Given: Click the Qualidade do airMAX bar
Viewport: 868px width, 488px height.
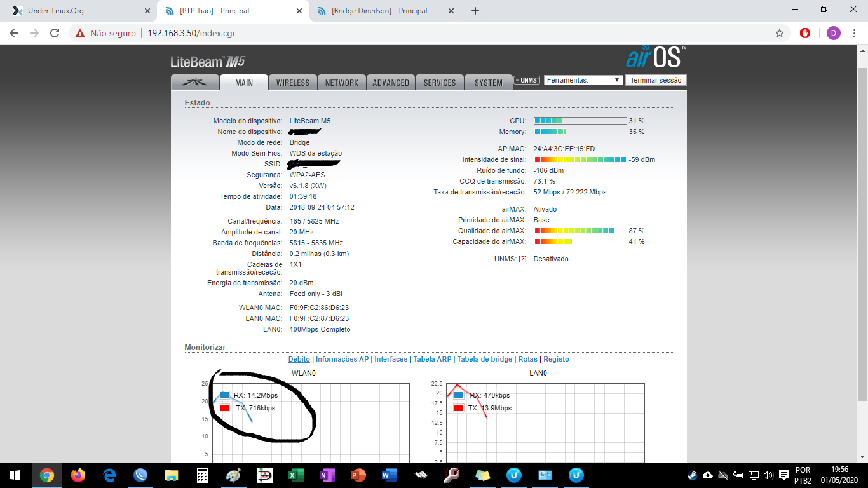Looking at the screenshot, I should pos(580,231).
